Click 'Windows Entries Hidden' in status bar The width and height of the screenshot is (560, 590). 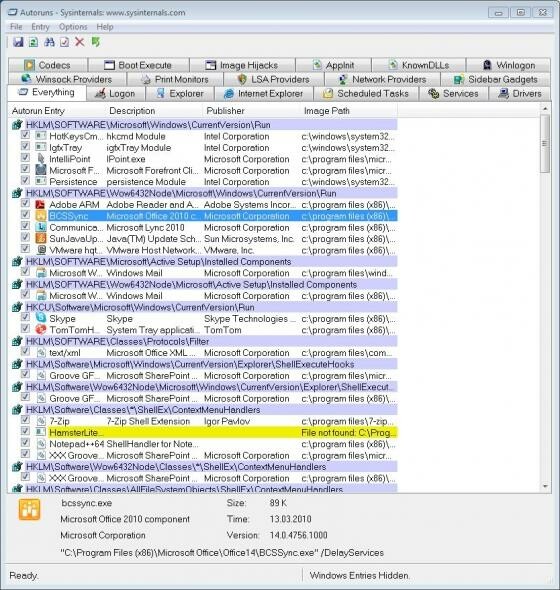point(359,575)
